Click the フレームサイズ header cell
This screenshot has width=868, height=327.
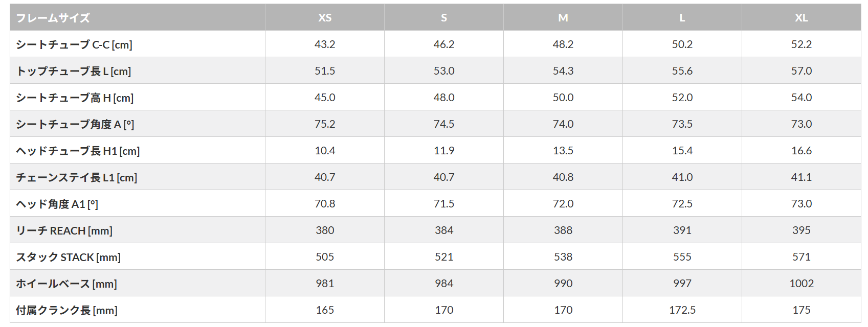tap(53, 18)
